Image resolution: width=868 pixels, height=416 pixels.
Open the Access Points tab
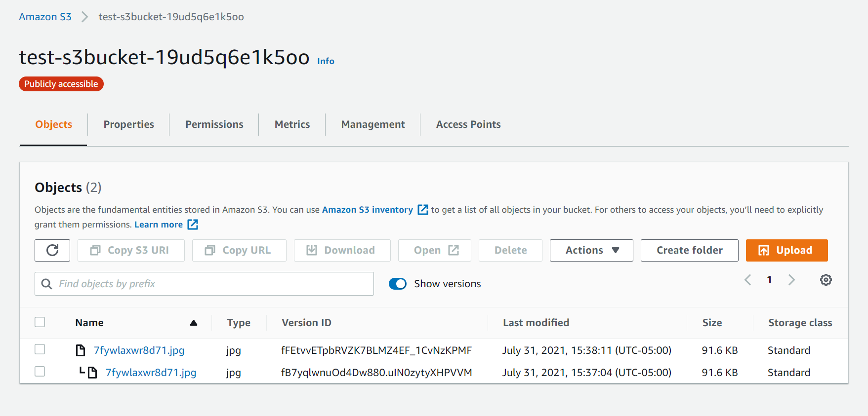coord(468,124)
